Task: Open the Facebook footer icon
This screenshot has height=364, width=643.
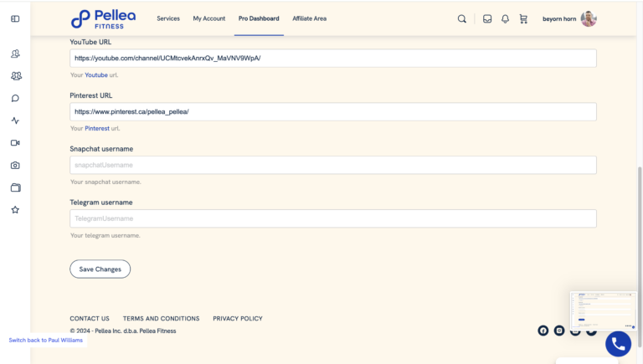Action: point(543,331)
